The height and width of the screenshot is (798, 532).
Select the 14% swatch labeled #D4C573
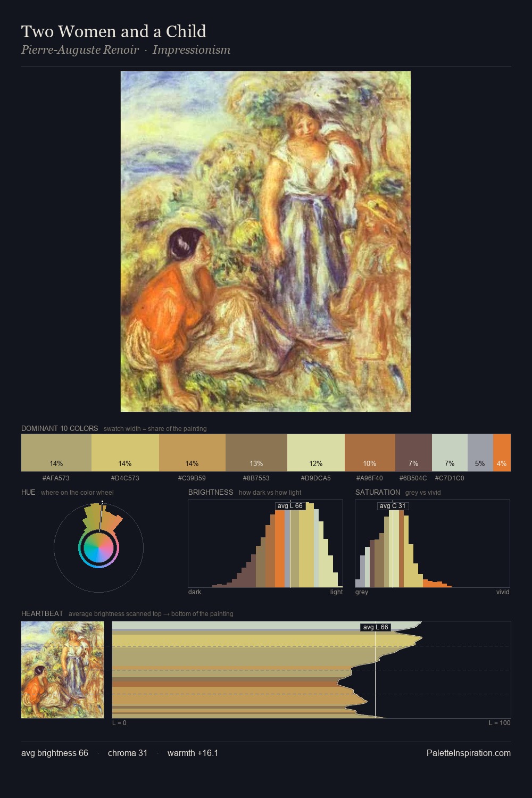(125, 453)
